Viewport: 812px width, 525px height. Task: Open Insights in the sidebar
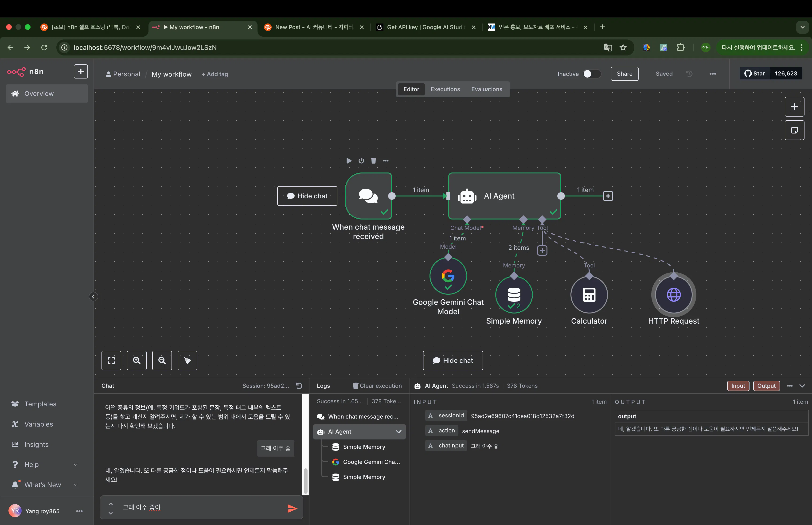(47, 445)
